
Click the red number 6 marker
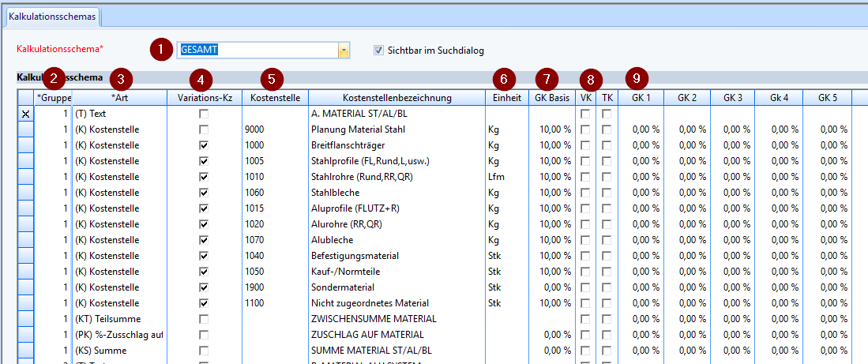point(503,79)
